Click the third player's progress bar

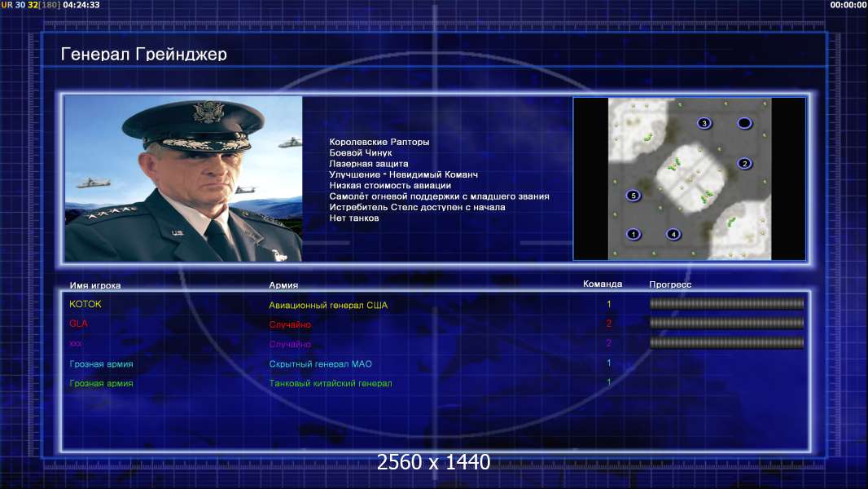point(727,343)
